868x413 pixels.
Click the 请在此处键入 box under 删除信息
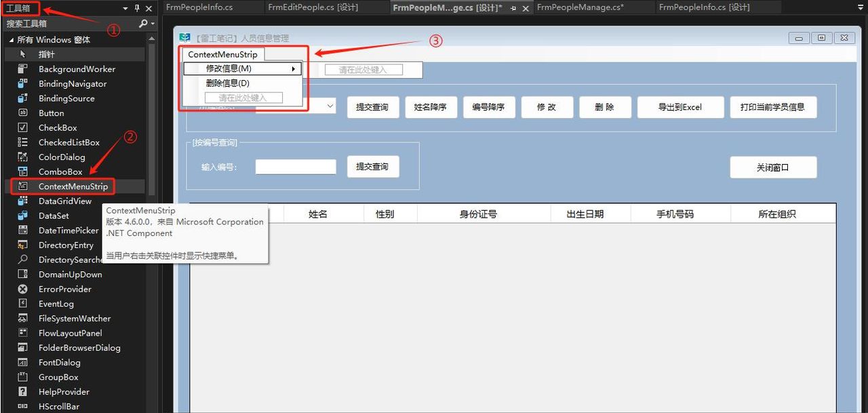[243, 98]
